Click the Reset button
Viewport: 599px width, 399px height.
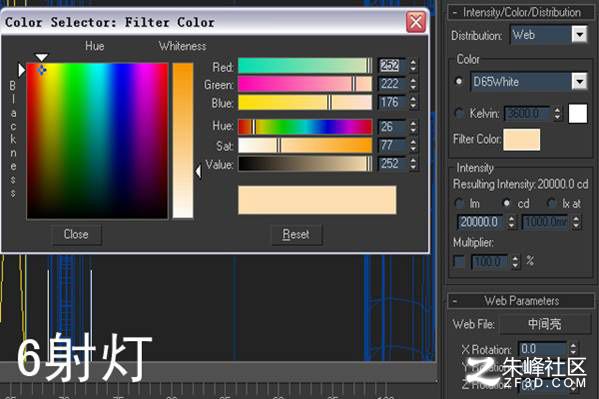(296, 234)
